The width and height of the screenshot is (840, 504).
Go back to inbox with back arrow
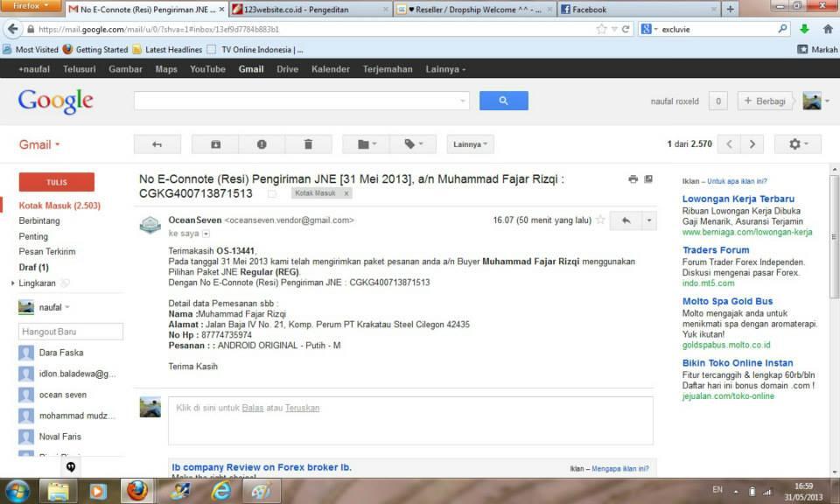[x=157, y=144]
